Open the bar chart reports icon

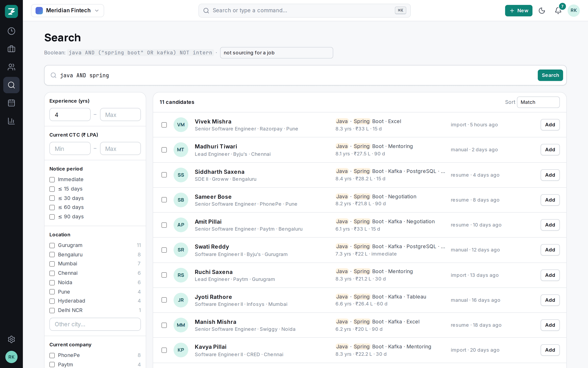11,121
